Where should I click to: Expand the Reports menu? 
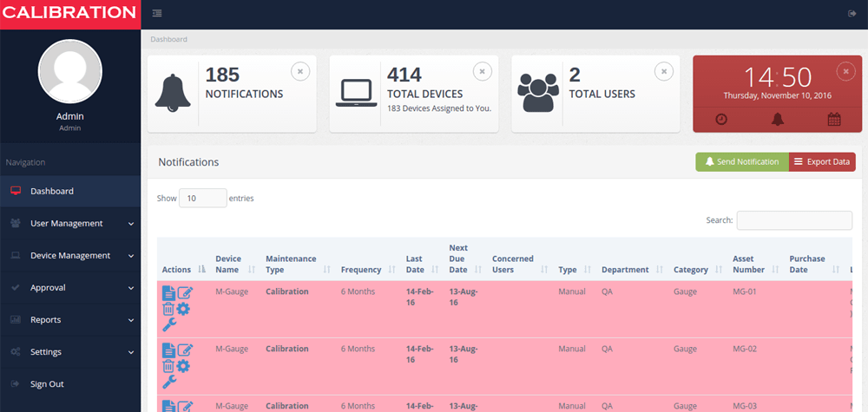70,320
